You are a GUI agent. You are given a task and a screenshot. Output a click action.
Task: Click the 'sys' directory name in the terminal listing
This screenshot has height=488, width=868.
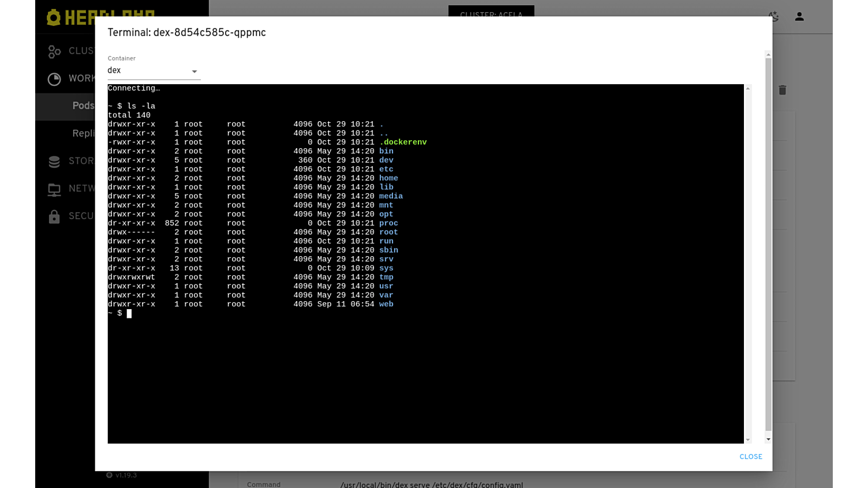(x=386, y=268)
